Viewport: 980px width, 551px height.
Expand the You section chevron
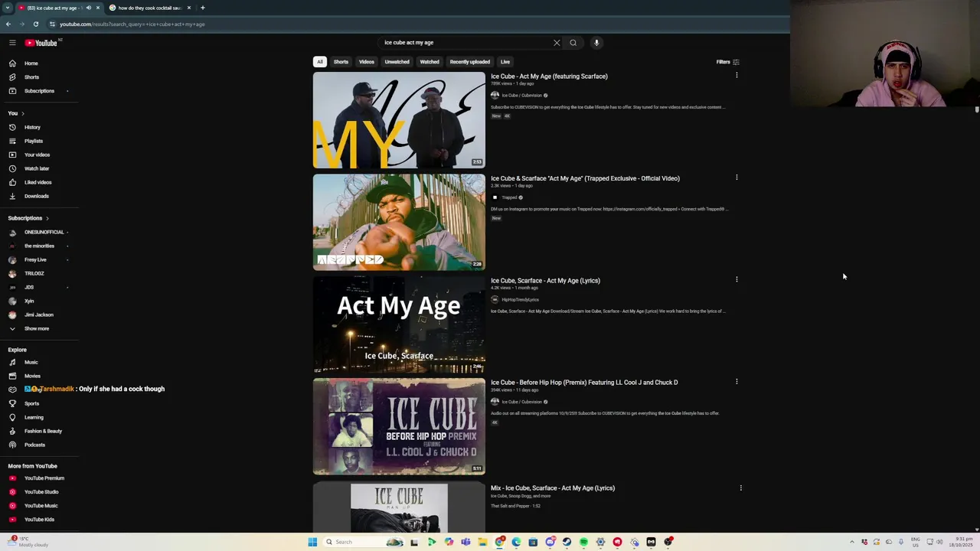click(x=22, y=113)
